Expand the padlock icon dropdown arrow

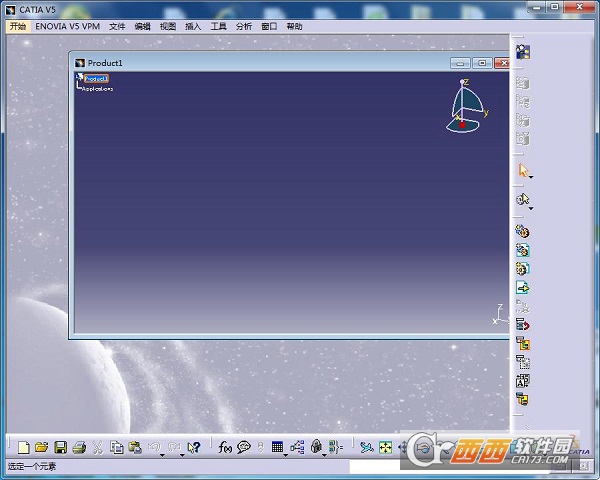[x=324, y=455]
